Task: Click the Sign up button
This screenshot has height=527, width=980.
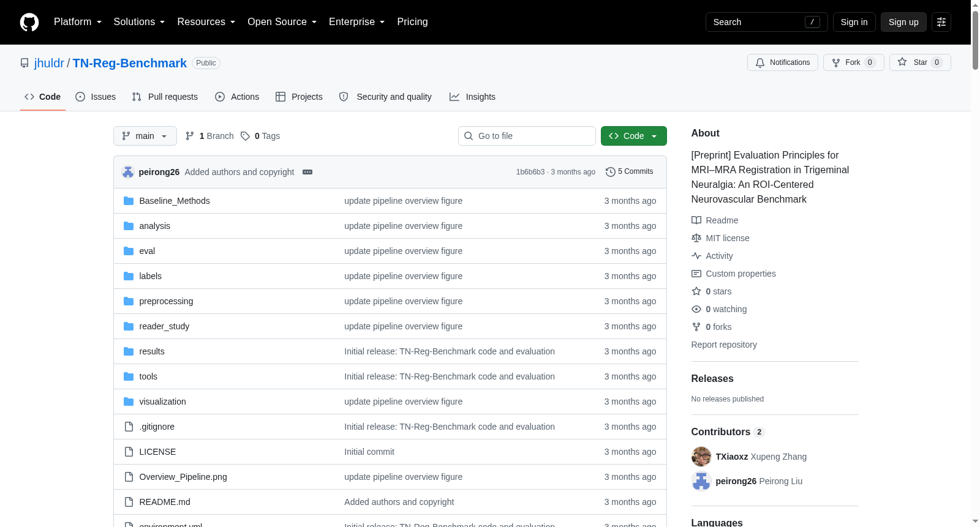Action: coord(903,22)
